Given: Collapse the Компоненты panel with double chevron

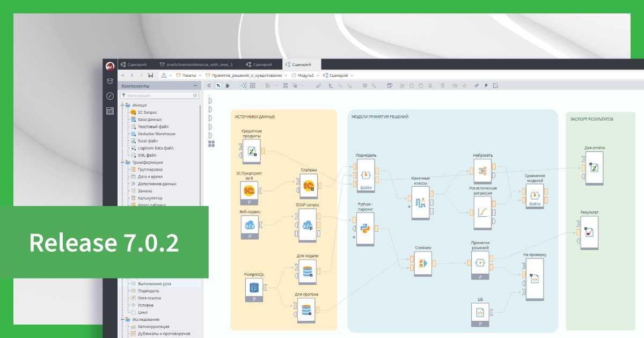Looking at the screenshot, I should 209,85.
